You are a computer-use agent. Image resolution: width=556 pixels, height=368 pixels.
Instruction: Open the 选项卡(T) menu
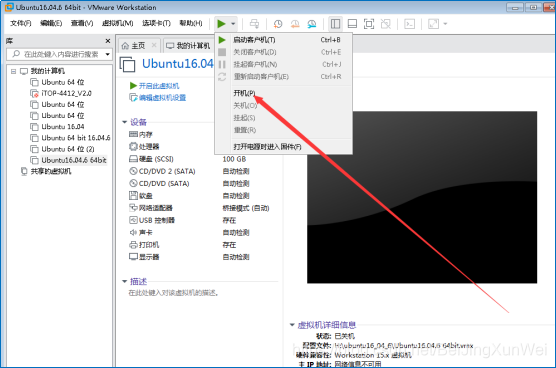156,23
